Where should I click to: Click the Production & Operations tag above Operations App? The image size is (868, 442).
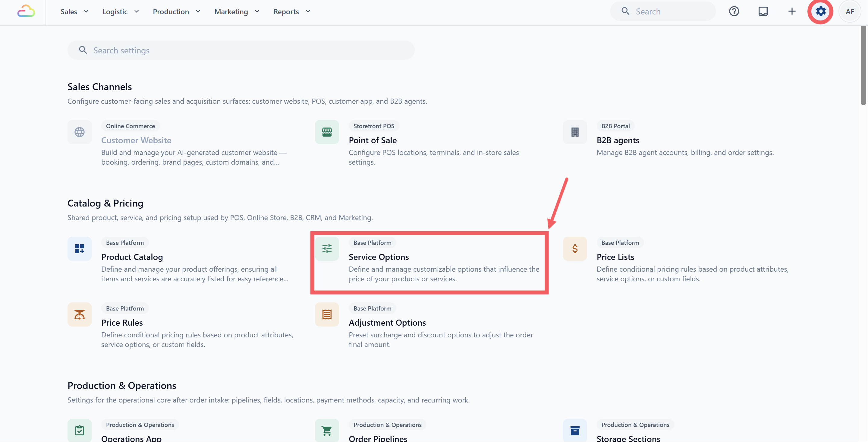140,425
